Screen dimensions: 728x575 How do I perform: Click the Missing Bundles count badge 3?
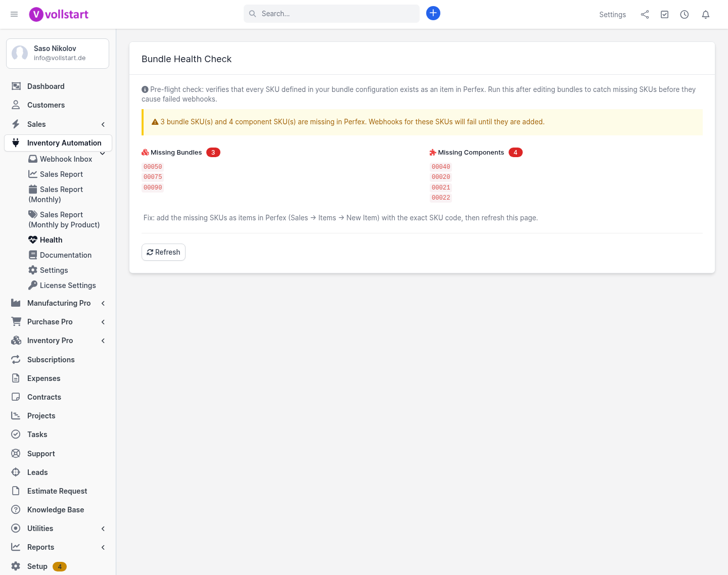(x=213, y=153)
